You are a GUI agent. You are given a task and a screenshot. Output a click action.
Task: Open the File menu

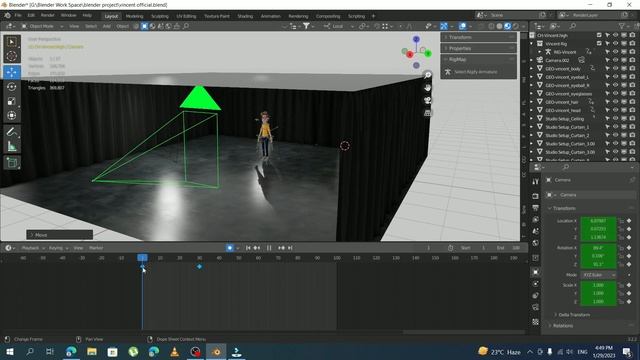click(x=18, y=16)
